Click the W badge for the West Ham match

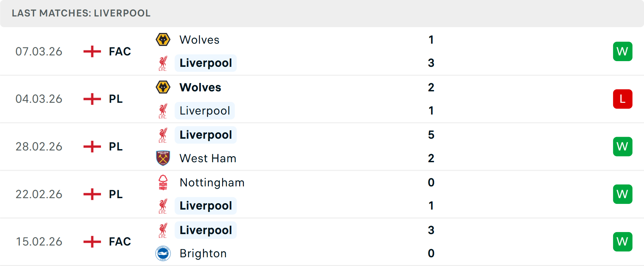coord(623,146)
